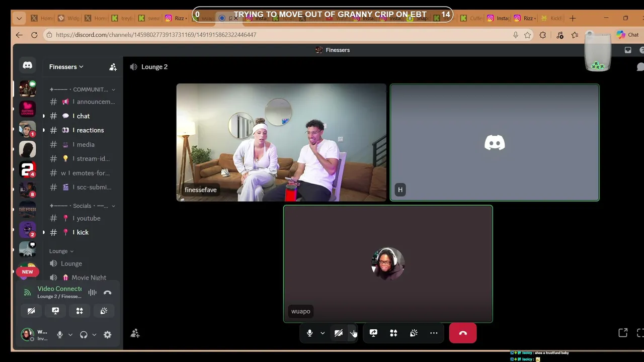Viewport: 644px width, 362px height.
Task: Open the chat channel
Action: pos(83,116)
